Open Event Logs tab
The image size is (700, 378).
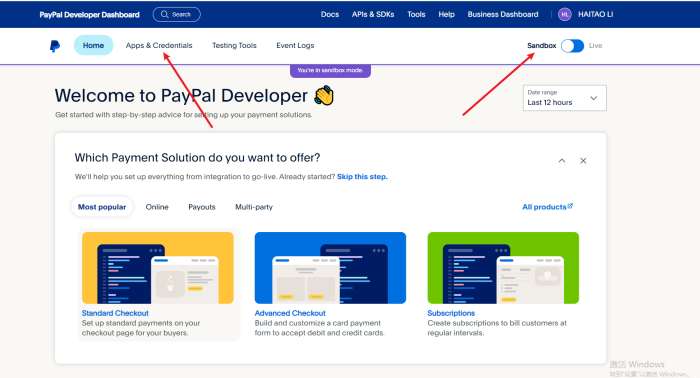click(295, 46)
